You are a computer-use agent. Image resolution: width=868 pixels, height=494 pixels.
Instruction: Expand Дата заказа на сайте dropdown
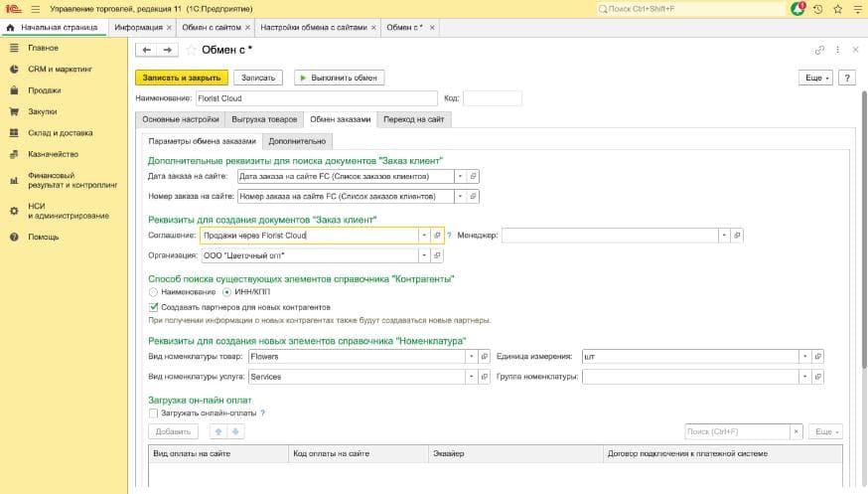coord(460,176)
